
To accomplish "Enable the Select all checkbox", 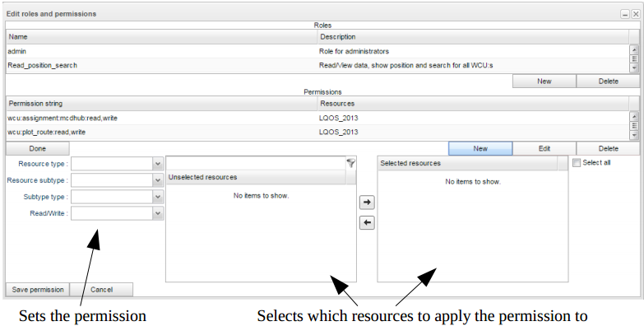I will coord(577,163).
